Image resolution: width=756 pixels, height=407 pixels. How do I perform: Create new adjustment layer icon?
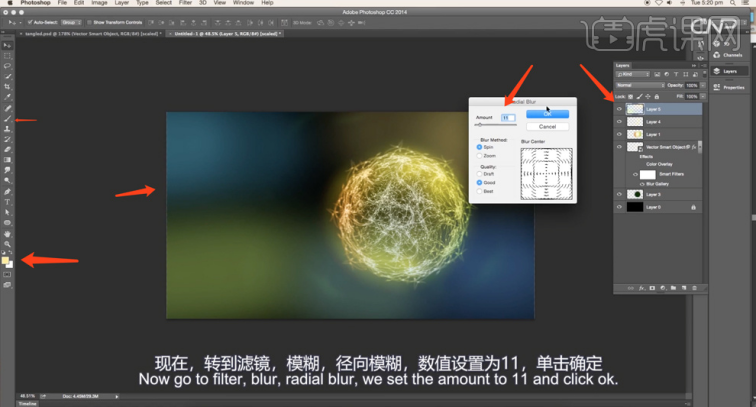662,288
